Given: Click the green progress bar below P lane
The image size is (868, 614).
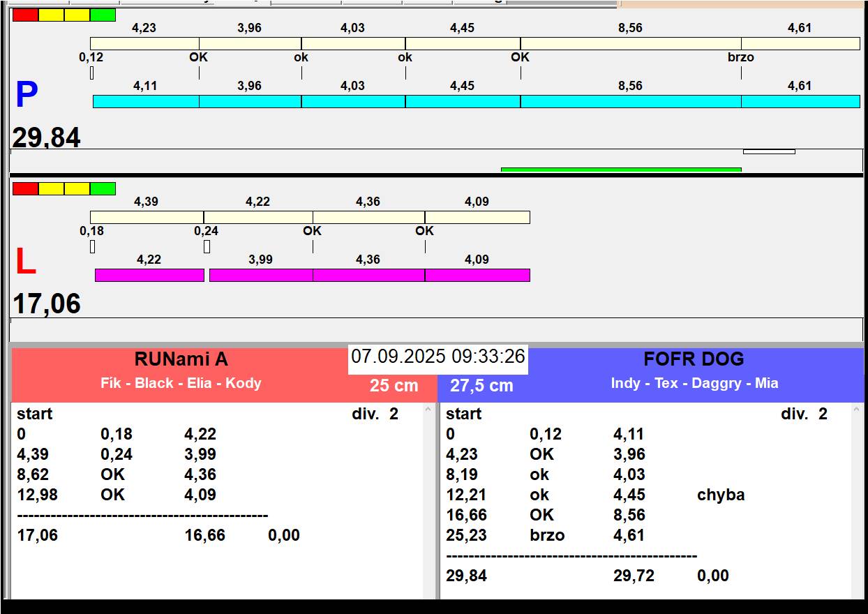Looking at the screenshot, I should point(620,169).
